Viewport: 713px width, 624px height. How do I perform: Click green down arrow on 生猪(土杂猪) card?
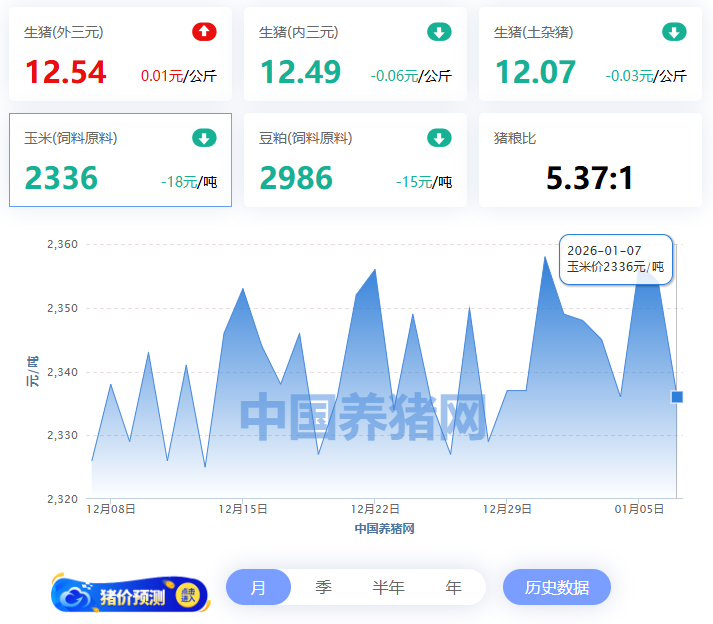click(674, 32)
